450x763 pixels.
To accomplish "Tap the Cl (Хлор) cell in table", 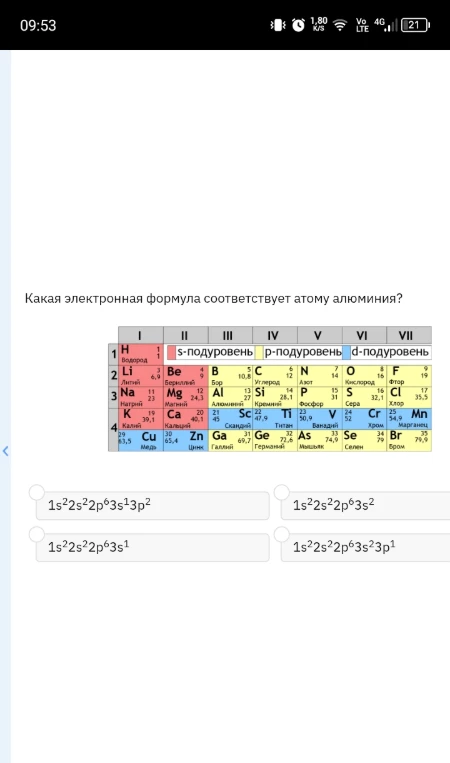I will point(409,397).
